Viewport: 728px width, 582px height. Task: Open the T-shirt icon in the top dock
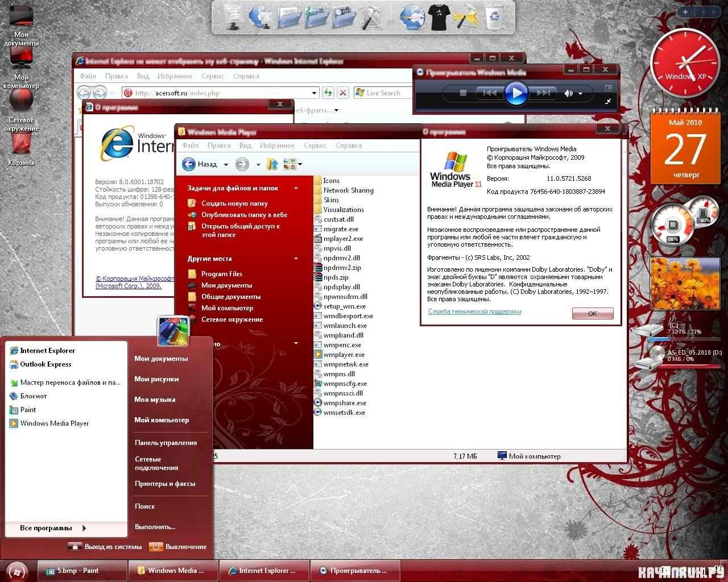pyautogui.click(x=439, y=17)
